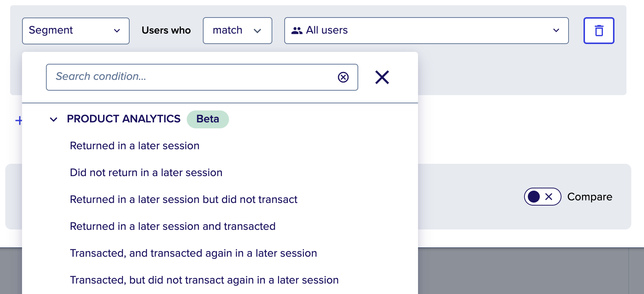Viewport: 644px width, 294px height.
Task: Select Did not return in a later session
Action: 146,173
